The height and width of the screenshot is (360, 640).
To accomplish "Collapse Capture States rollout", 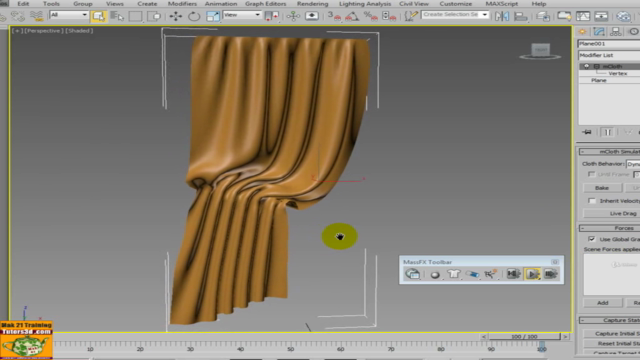I will pos(609,320).
